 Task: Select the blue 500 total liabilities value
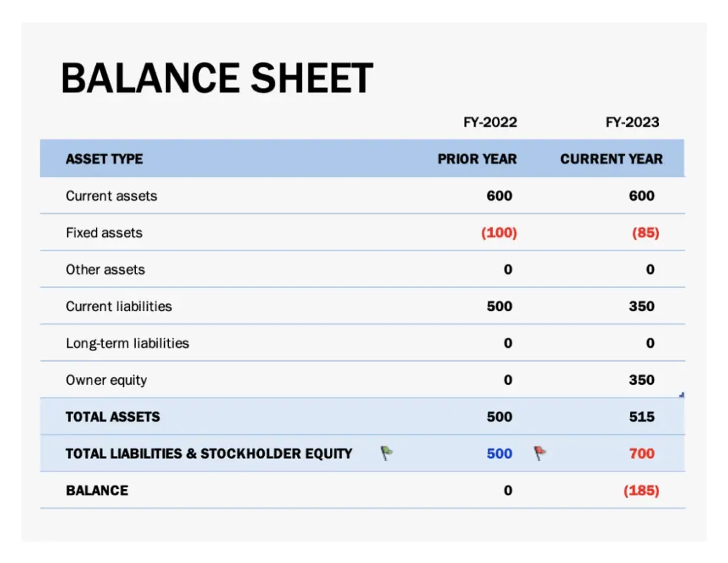[500, 453]
